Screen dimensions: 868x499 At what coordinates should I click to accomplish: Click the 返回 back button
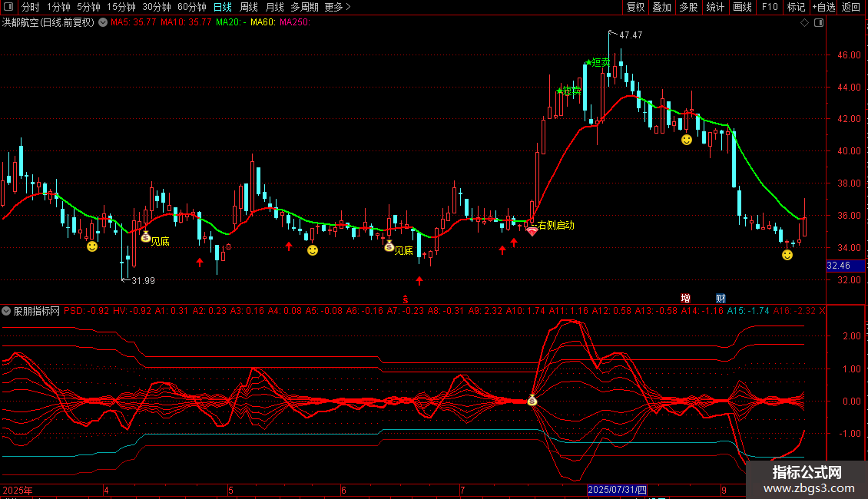point(851,7)
